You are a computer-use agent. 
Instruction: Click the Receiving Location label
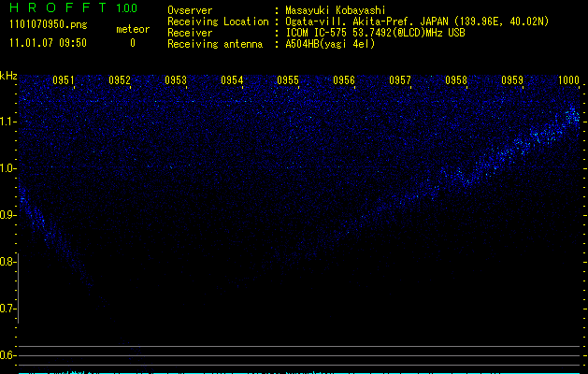(218, 22)
